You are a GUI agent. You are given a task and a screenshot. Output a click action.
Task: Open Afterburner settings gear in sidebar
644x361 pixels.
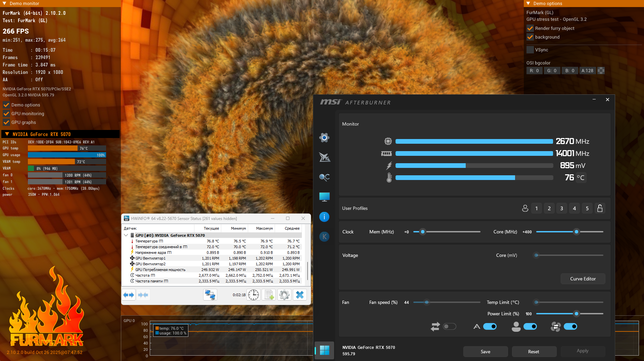pos(324,137)
